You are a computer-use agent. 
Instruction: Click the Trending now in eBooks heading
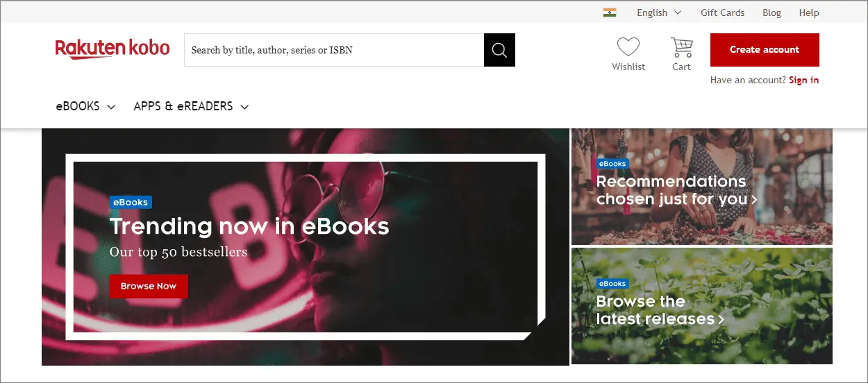[x=249, y=226]
